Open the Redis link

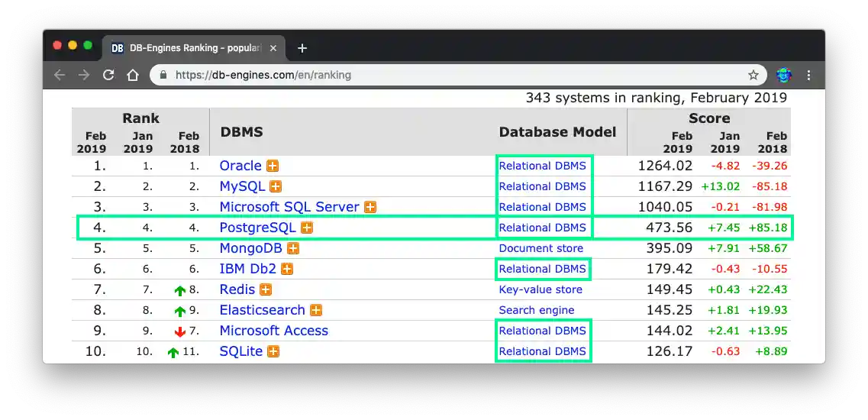[237, 289]
